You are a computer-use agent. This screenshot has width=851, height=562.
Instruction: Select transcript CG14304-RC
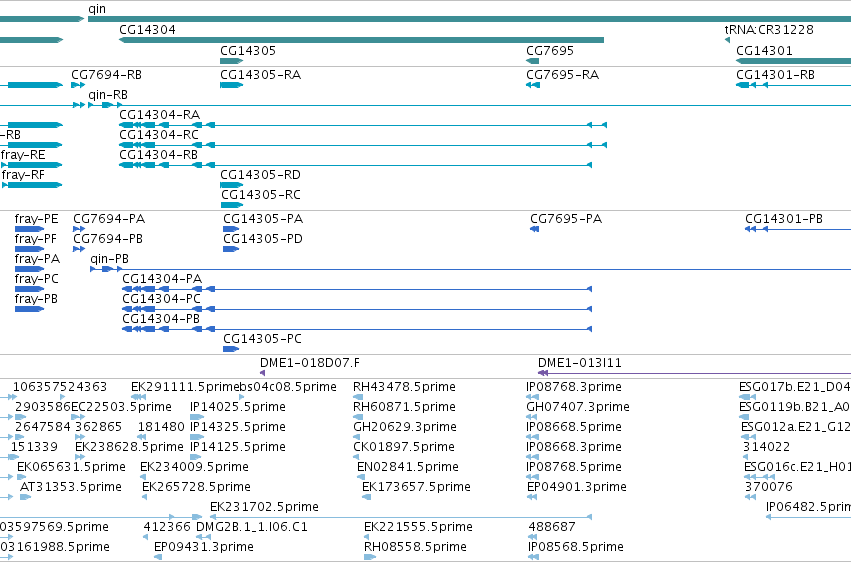(x=363, y=145)
